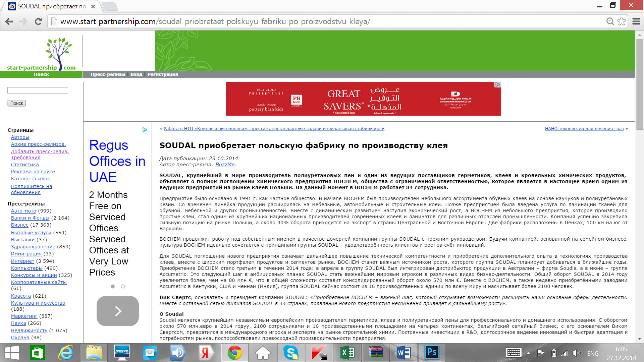Show hidden system tray icons

[x=529, y=353]
